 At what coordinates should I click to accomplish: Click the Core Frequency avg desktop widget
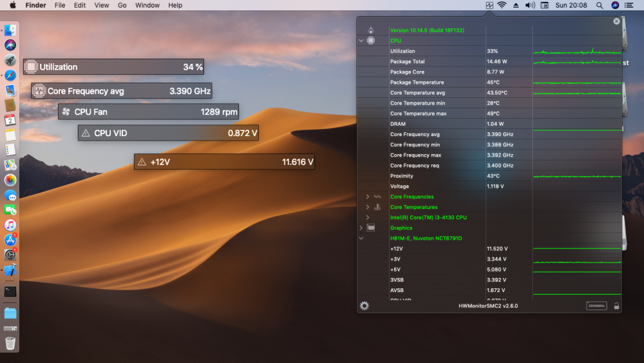pos(122,91)
